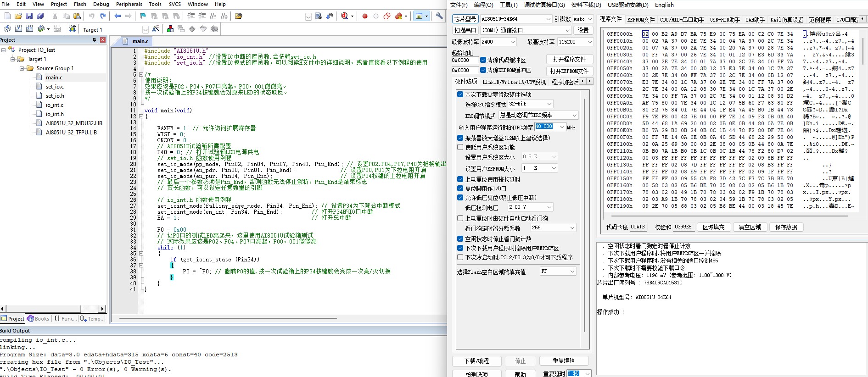
Task: Switch to the EEPROM文件 tab
Action: (641, 20)
